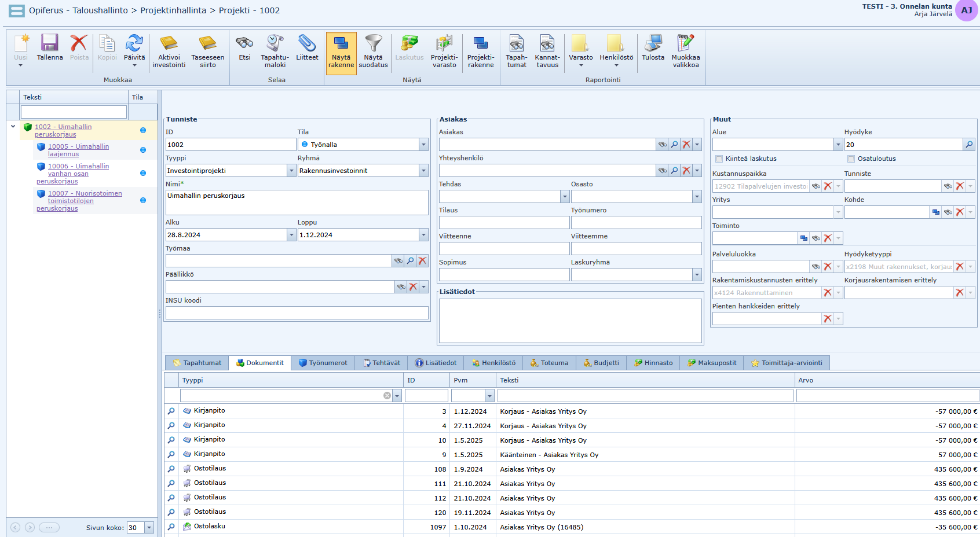Collapse the 1002 Uimahallin tree node
This screenshot has width=980, height=537.
point(13,127)
